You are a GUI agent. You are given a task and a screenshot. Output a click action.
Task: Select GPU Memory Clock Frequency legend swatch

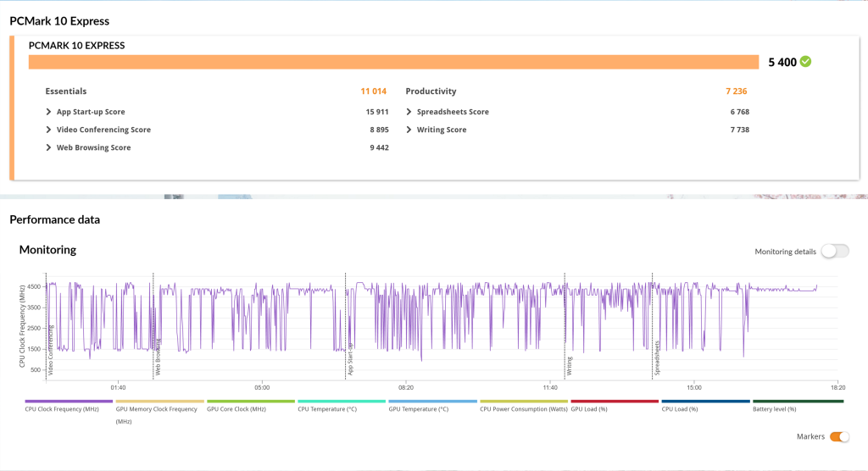tap(159, 402)
